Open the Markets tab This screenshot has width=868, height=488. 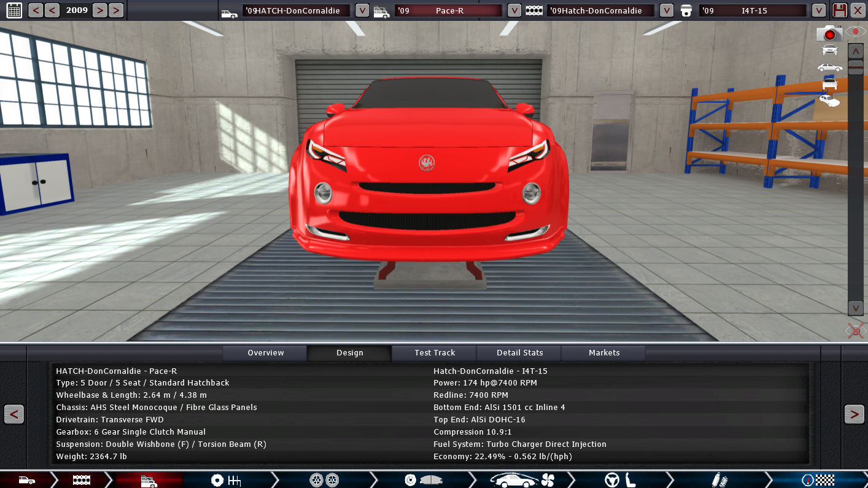[604, 353]
